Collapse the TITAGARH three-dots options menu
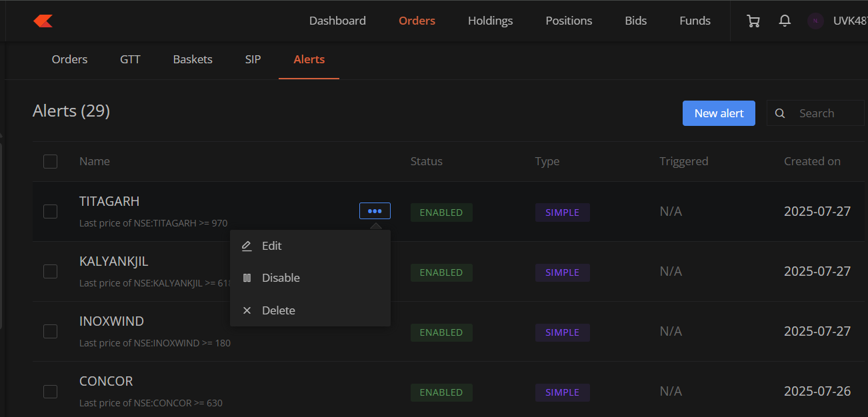This screenshot has height=417, width=868. pyautogui.click(x=375, y=211)
